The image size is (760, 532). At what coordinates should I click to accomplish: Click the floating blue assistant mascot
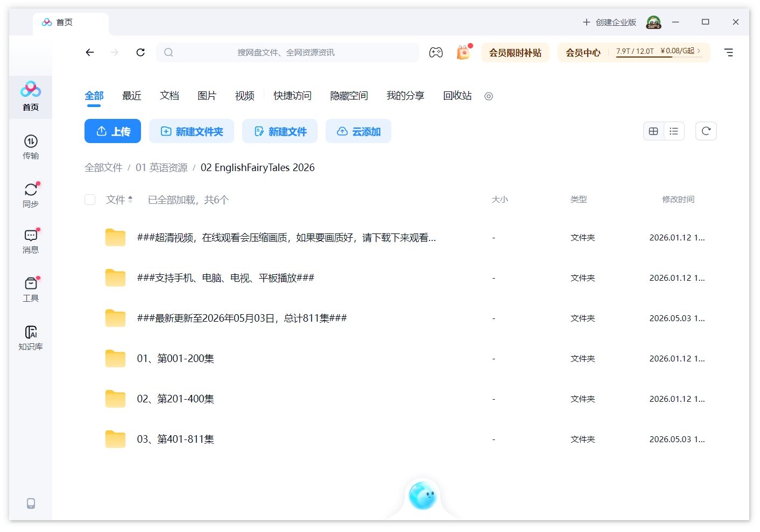423,495
